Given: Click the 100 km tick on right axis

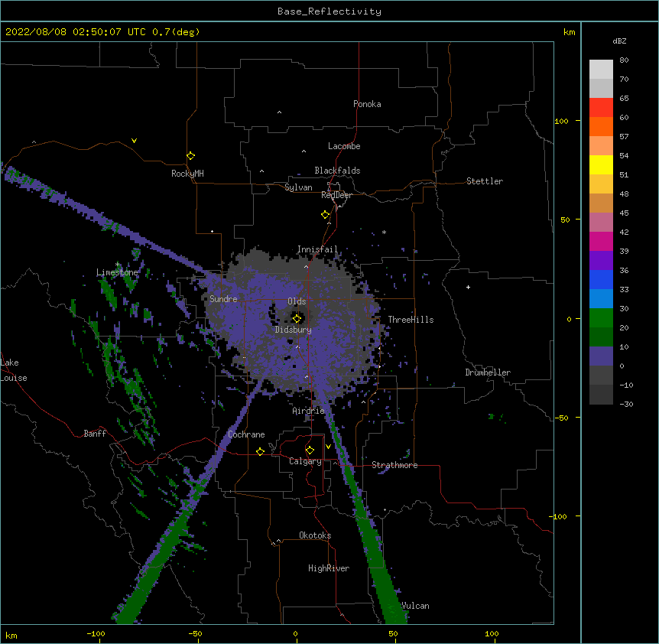Looking at the screenshot, I should (561, 121).
